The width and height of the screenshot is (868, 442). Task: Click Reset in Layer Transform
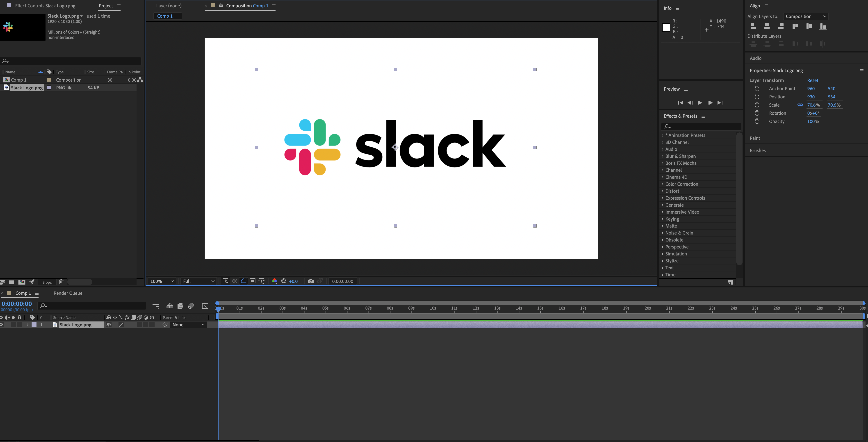(812, 81)
